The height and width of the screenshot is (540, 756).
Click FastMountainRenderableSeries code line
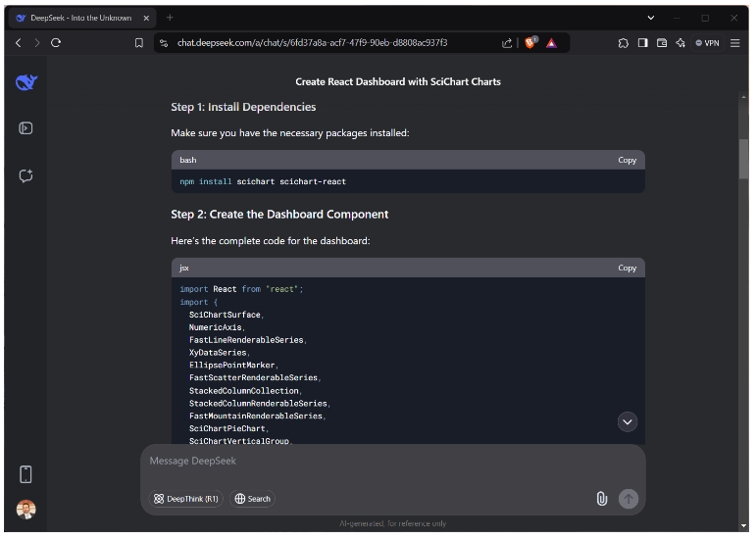[258, 417]
